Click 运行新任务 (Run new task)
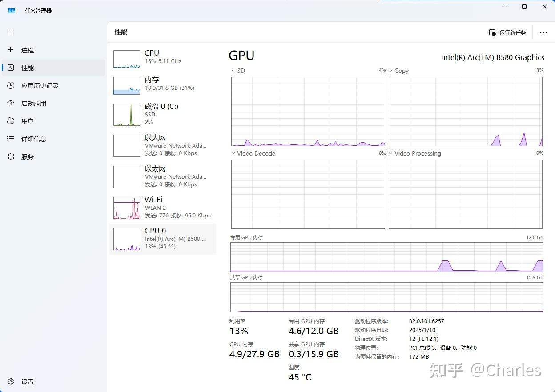This screenshot has height=392, width=555. (507, 32)
